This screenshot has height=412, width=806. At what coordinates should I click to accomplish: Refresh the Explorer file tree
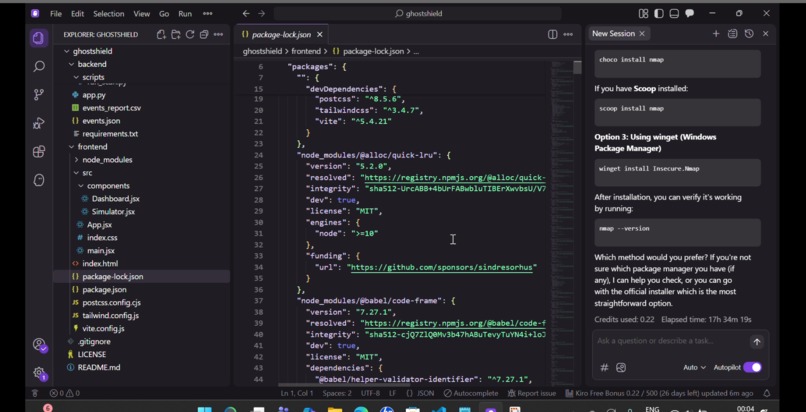click(x=190, y=34)
